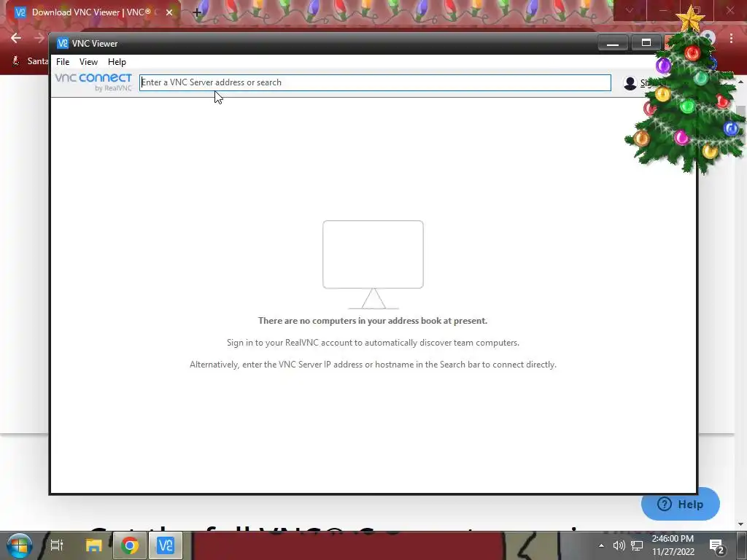Show hidden system tray icons
This screenshot has width=747, height=560.
click(601, 545)
